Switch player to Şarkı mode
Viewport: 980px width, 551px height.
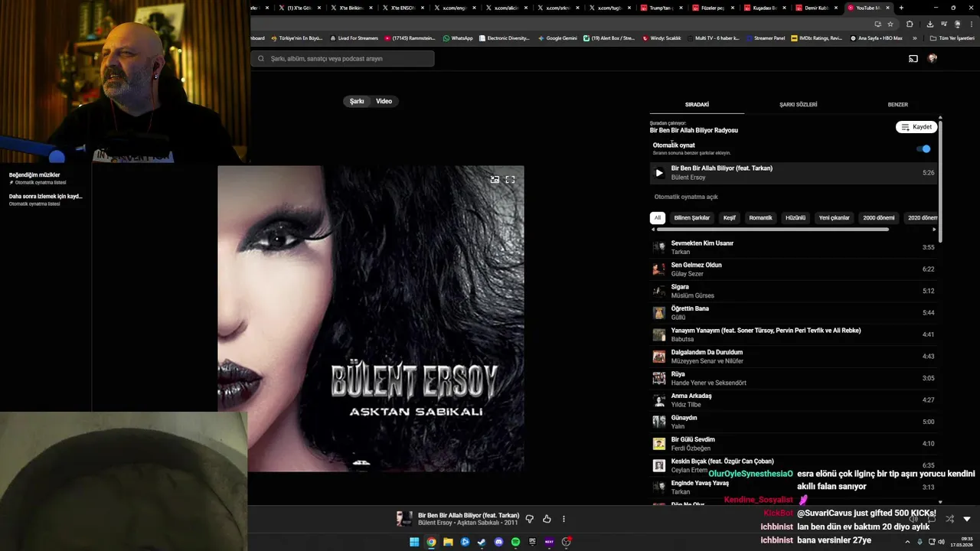click(x=357, y=101)
